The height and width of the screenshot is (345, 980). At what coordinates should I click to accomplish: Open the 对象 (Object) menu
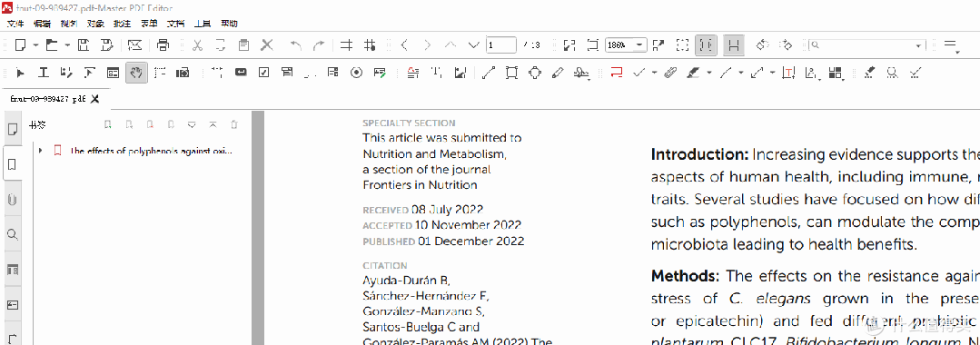(95, 24)
